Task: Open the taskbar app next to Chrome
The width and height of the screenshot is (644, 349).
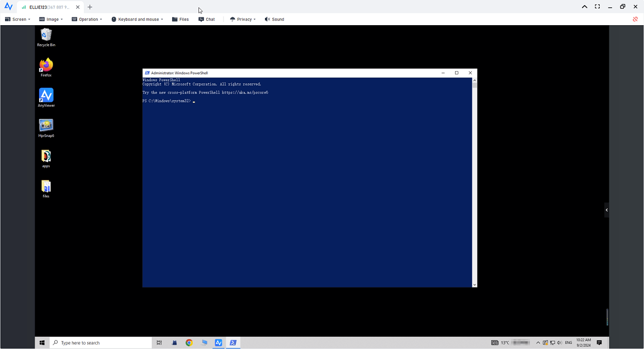Action: click(x=204, y=342)
